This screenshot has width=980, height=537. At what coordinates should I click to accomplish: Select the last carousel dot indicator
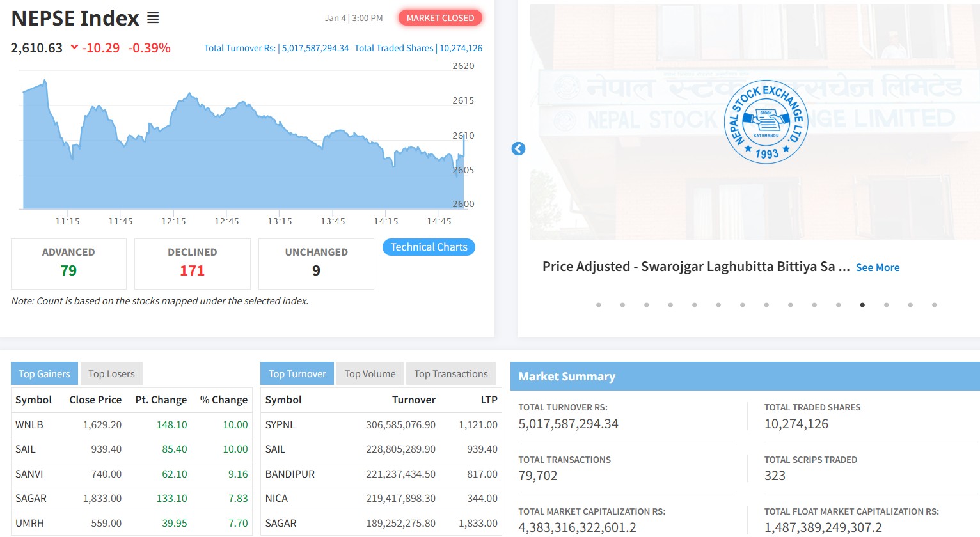[x=934, y=305]
